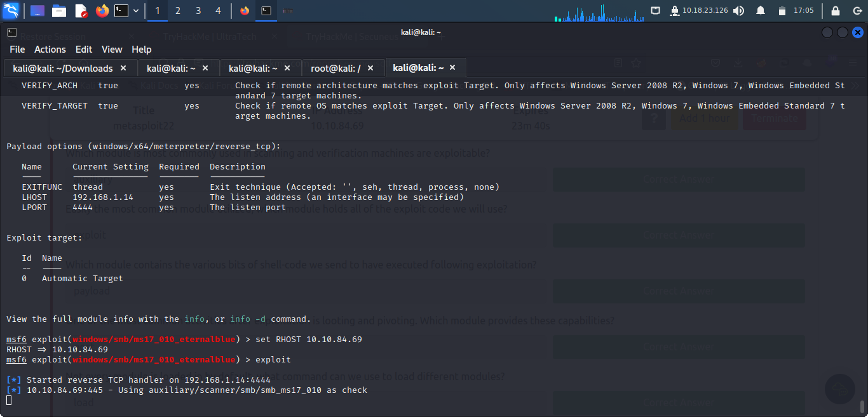Open the notifications bell
868x417 pixels.
point(761,11)
